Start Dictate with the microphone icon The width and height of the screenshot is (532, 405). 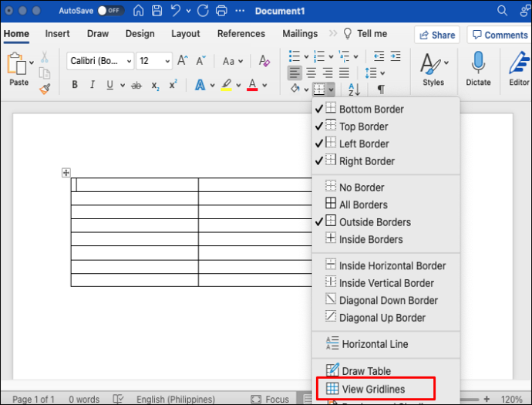478,69
